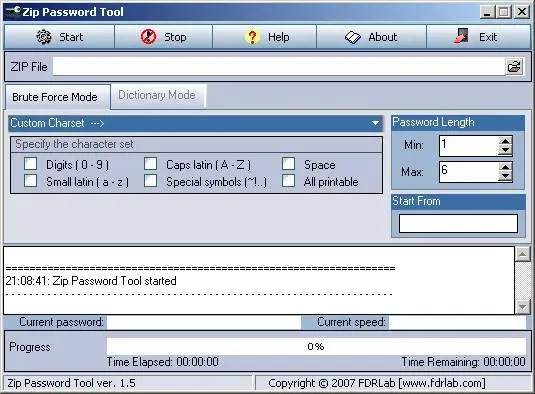The height and width of the screenshot is (394, 535).
Task: Click 'Zip Password Tool ver. 1.5' status text
Action: [x=71, y=383]
